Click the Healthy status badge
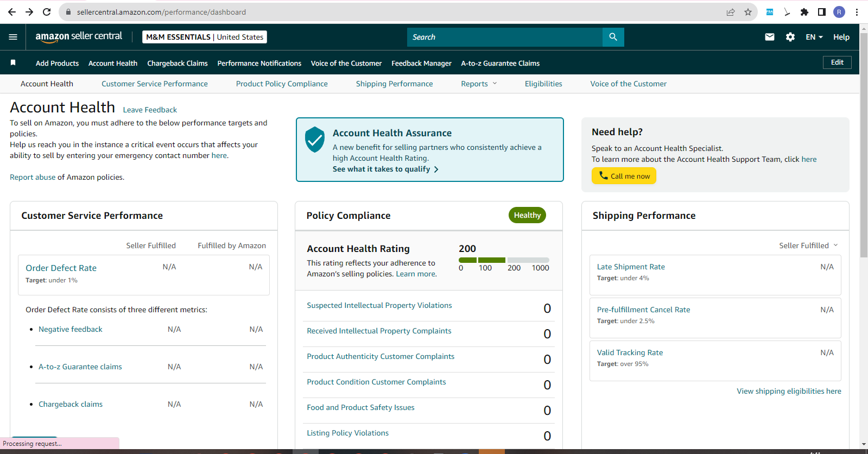868x454 pixels. click(527, 215)
